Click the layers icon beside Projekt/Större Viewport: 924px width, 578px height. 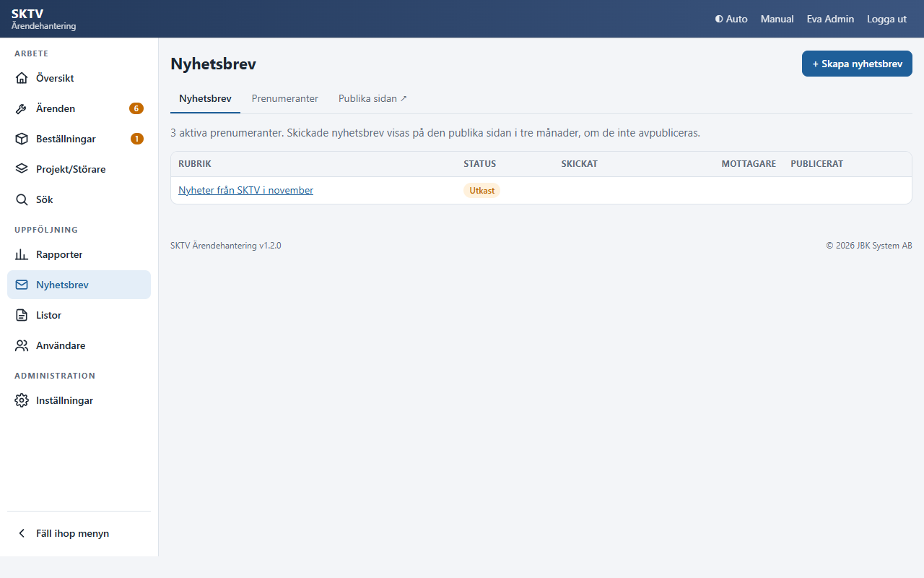22,169
